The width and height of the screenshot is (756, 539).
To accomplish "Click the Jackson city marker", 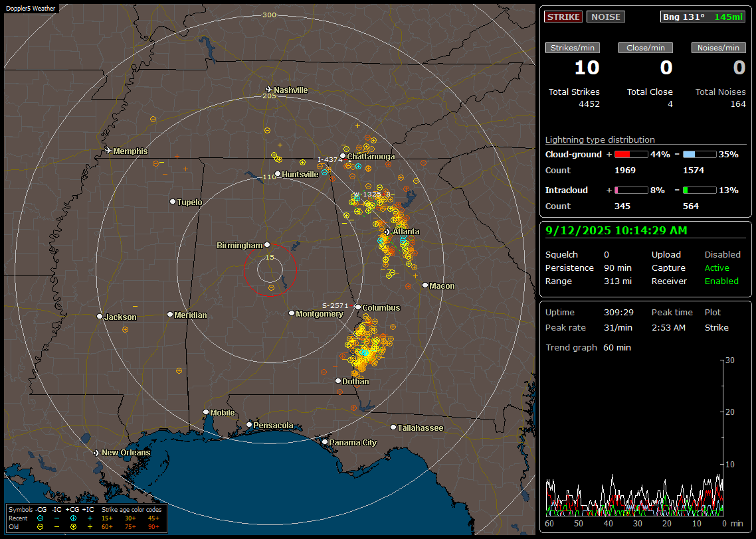I will [100, 317].
